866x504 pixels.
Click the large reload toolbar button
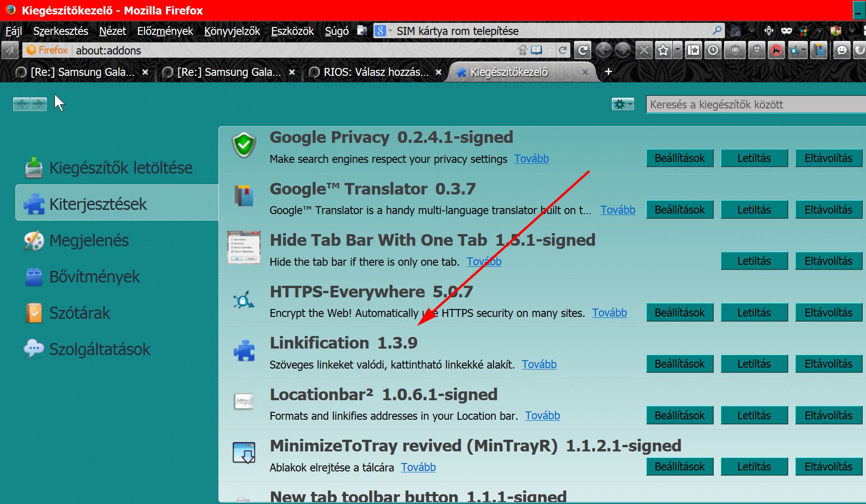pos(582,50)
